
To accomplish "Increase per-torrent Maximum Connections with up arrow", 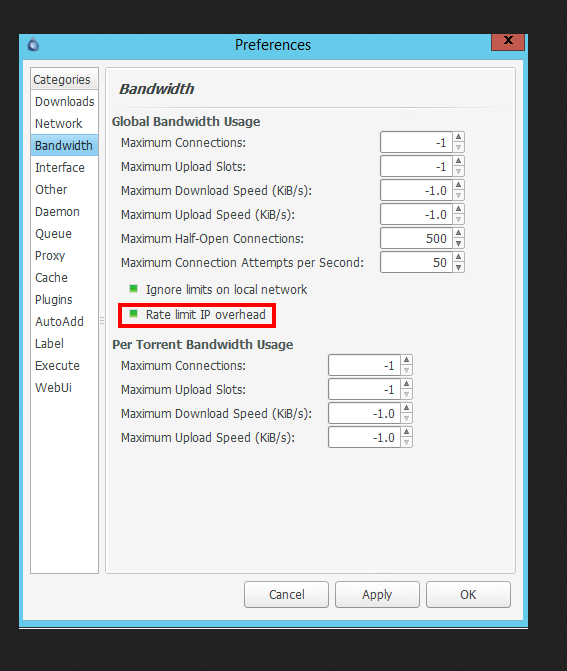I will point(407,360).
